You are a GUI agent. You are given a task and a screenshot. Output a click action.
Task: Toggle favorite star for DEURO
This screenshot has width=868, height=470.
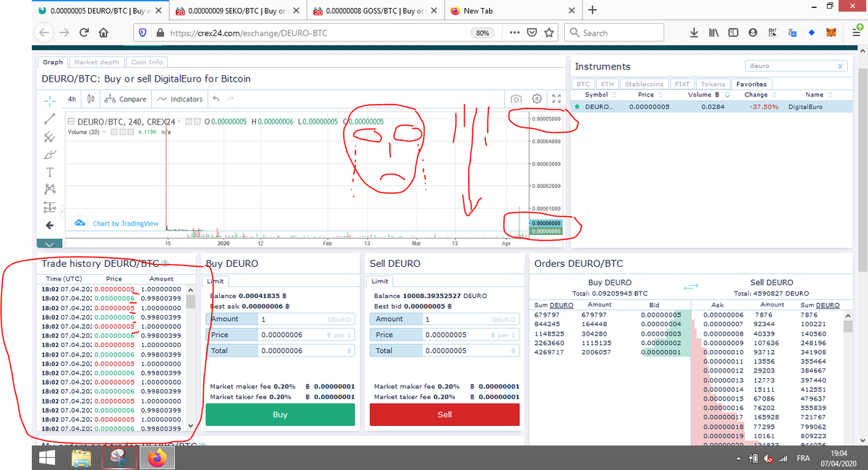(x=577, y=106)
